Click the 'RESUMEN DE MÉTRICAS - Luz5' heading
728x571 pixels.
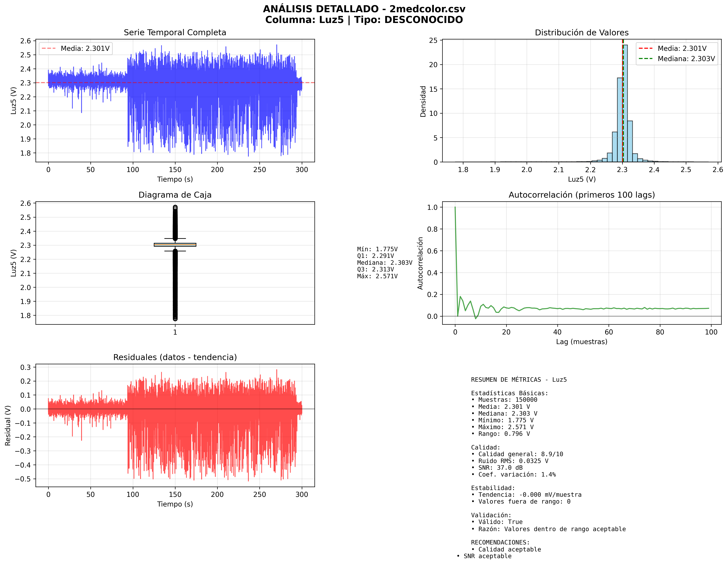[x=519, y=380]
